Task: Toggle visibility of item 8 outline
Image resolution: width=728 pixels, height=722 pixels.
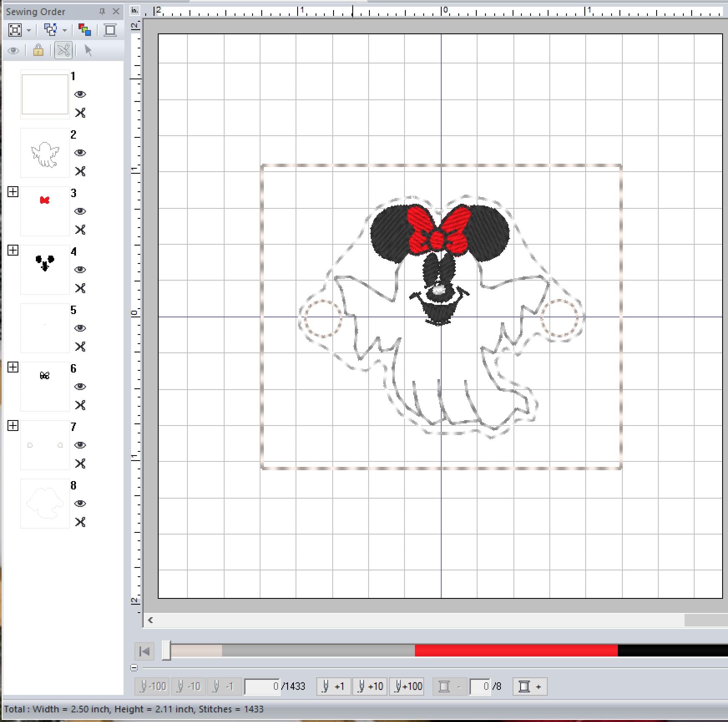Action: click(x=80, y=504)
